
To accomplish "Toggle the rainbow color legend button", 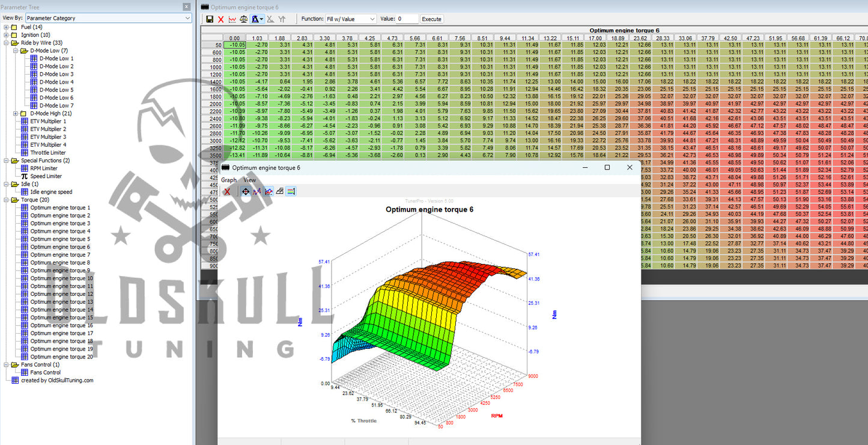I will point(291,191).
